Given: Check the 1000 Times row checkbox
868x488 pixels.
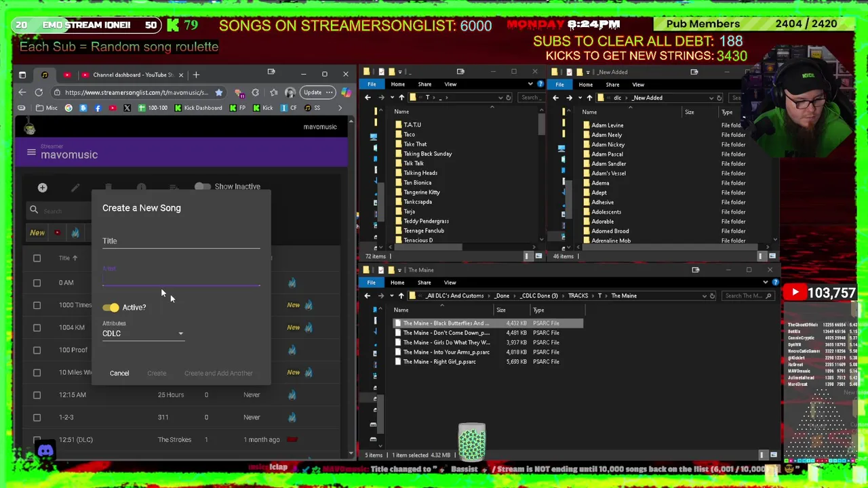Looking at the screenshot, I should point(37,305).
